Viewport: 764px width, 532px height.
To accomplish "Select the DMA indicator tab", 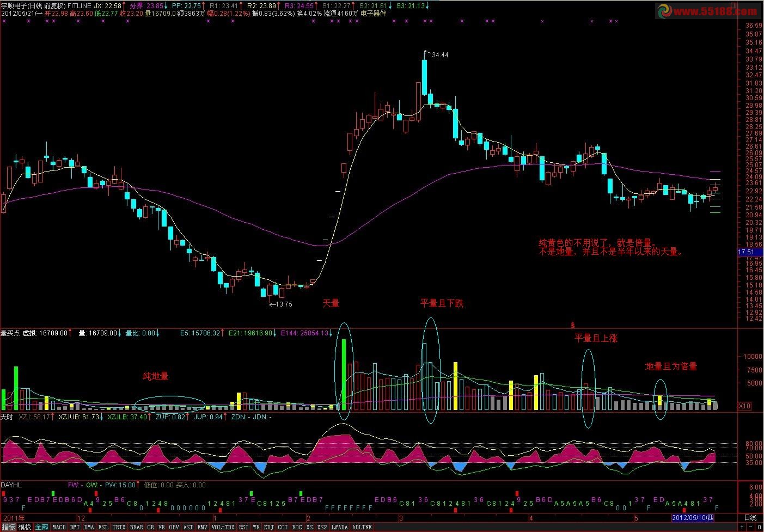I will click(89, 527).
